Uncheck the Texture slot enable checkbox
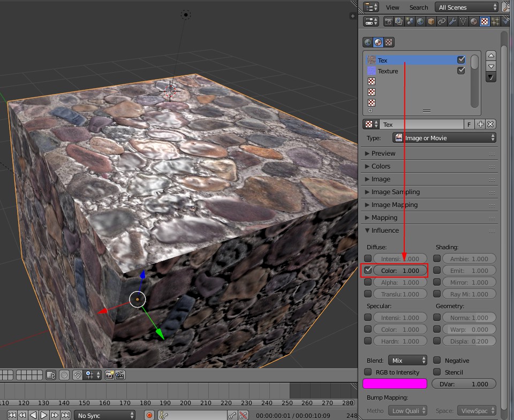This screenshot has height=420, width=514. coord(461,71)
